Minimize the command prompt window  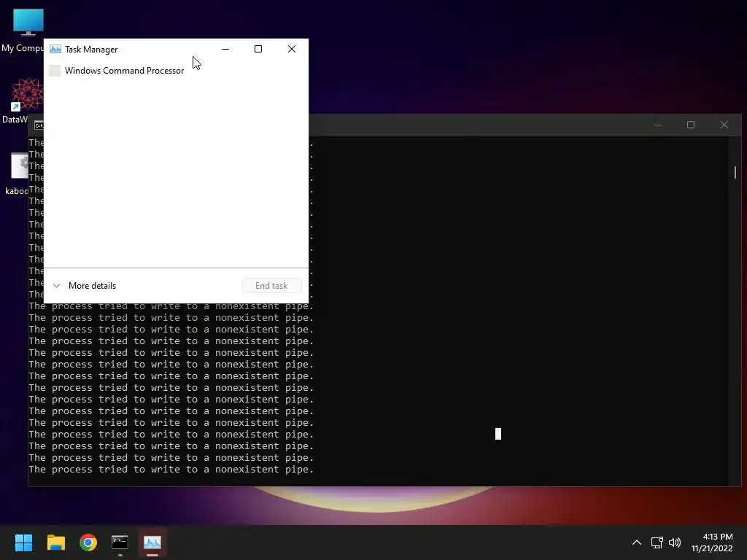coord(658,125)
